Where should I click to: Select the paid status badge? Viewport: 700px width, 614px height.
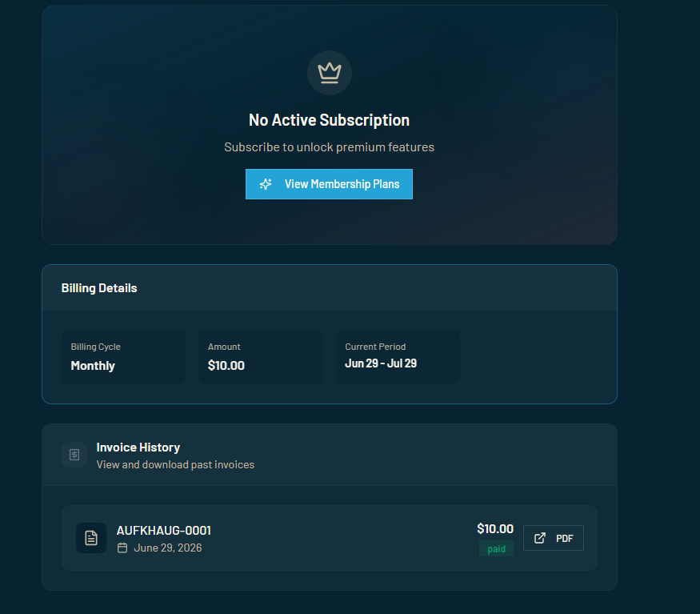point(497,548)
